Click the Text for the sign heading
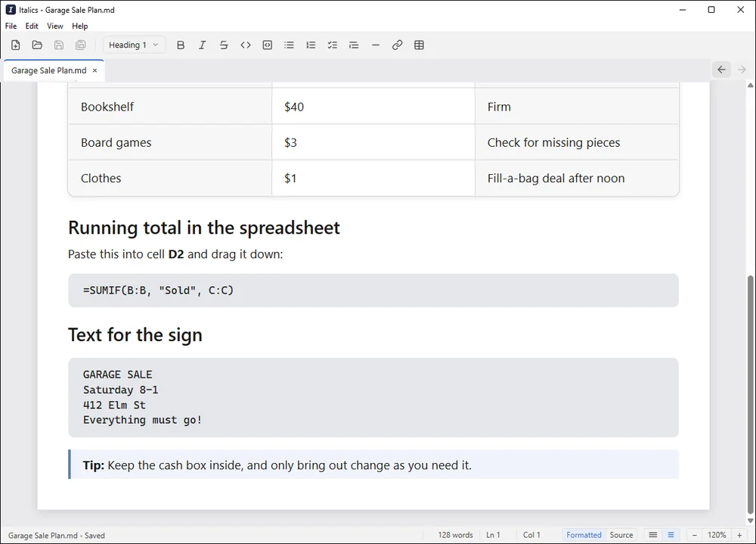 point(135,335)
